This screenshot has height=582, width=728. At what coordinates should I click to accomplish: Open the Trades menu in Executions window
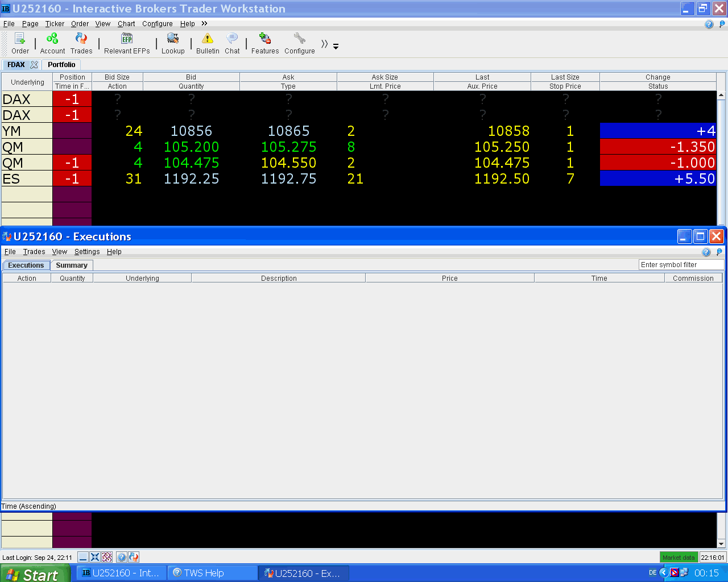click(x=34, y=252)
